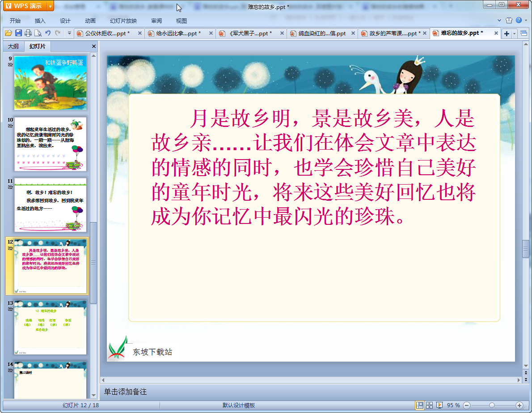This screenshot has height=413, width=532.
Task: Expand the WPS 演示 application menu arrow
Action: pos(50,6)
